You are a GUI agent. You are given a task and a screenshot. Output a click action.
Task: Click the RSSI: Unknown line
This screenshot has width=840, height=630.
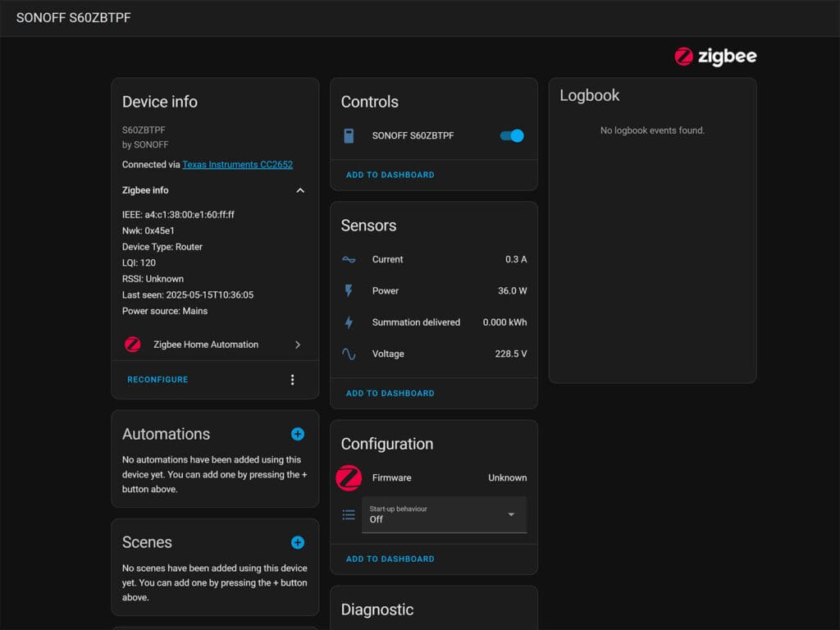pyautogui.click(x=153, y=279)
